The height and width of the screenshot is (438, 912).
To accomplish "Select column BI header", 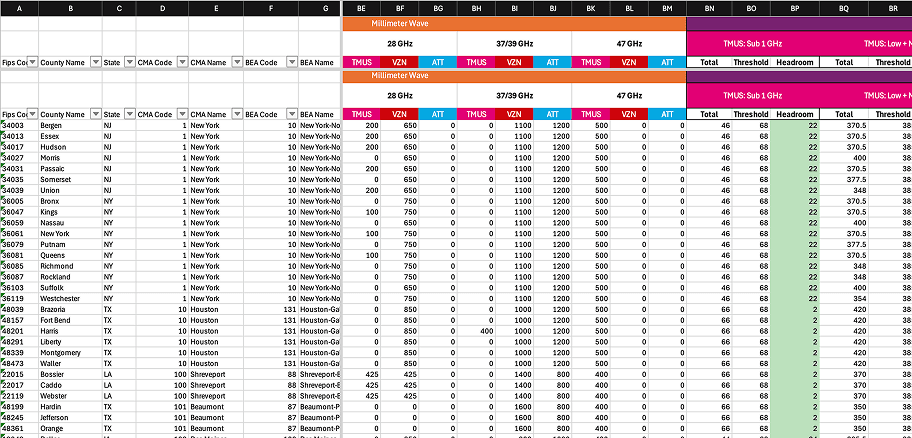I will [514, 8].
